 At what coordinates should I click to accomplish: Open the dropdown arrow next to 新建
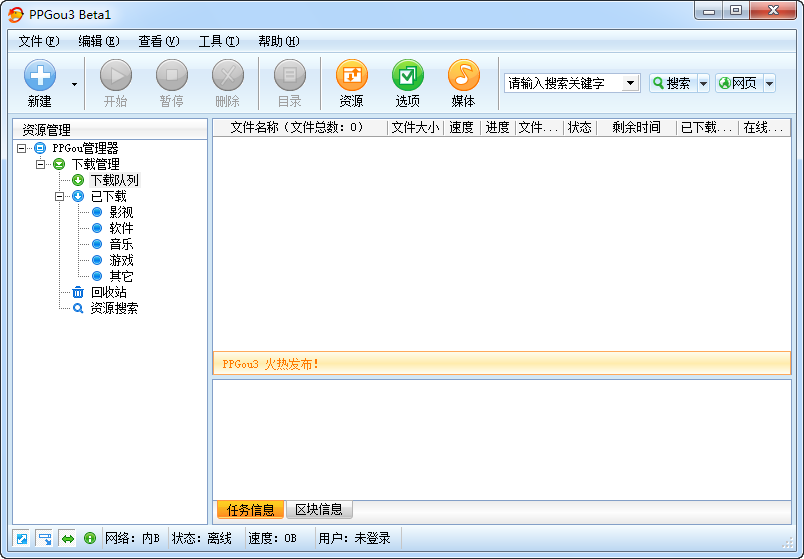[74, 84]
